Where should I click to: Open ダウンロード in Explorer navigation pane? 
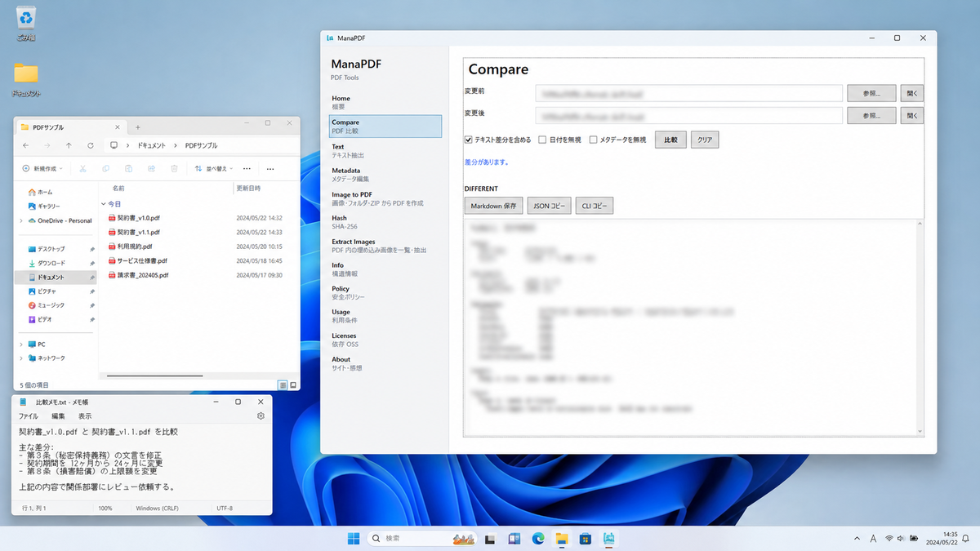pos(51,263)
